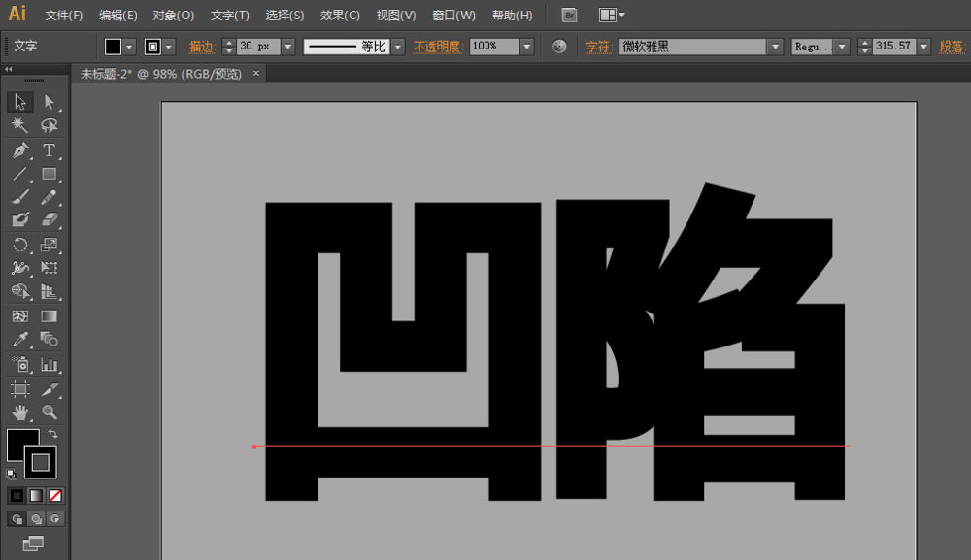The height and width of the screenshot is (560, 971).
Task: Open the stroke color dropdown in control bar
Action: [x=168, y=47]
